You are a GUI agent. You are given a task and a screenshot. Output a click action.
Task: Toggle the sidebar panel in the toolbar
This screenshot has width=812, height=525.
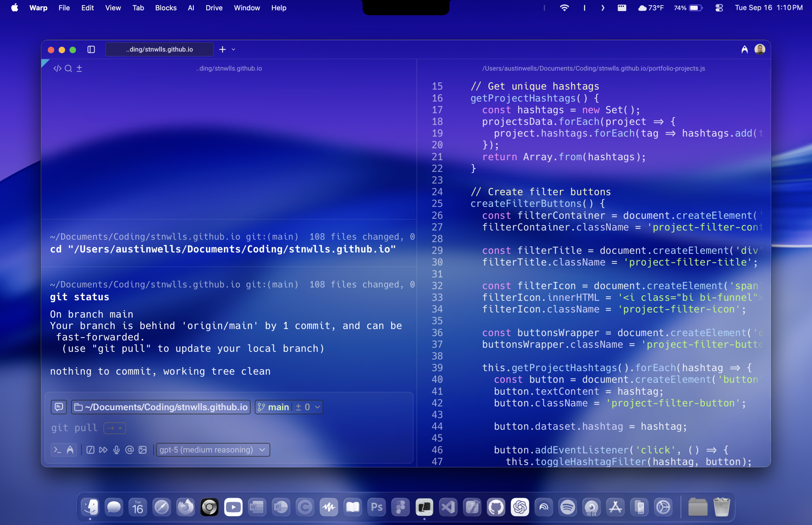(91, 49)
